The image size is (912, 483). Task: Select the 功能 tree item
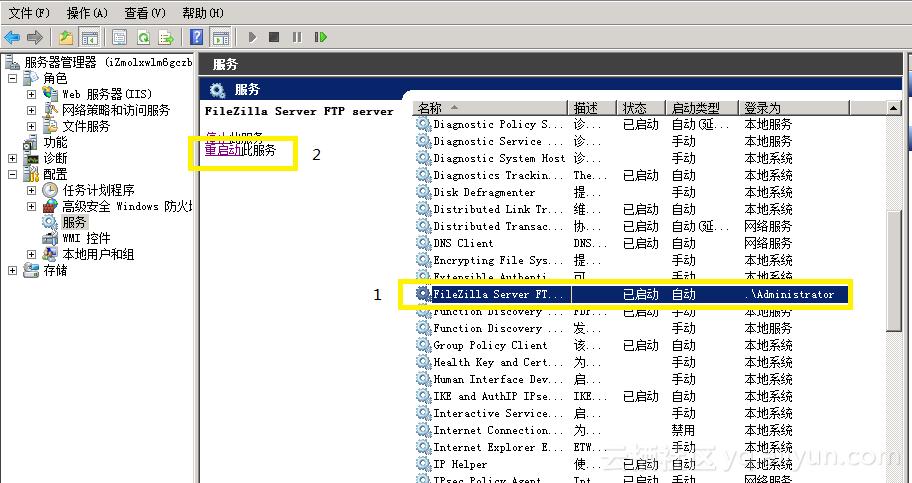(45, 142)
